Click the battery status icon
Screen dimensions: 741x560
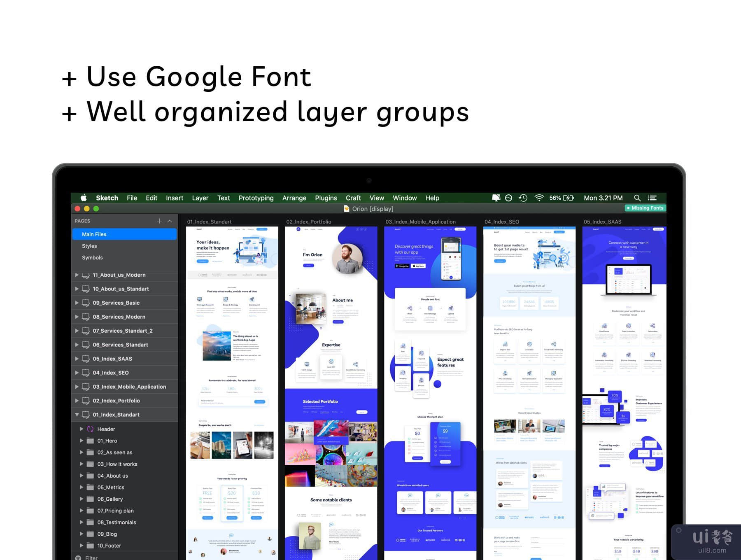click(x=569, y=198)
